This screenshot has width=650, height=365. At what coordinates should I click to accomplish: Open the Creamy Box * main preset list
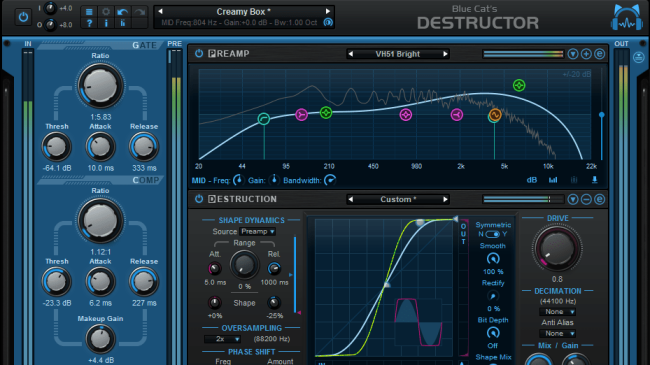tap(243, 12)
